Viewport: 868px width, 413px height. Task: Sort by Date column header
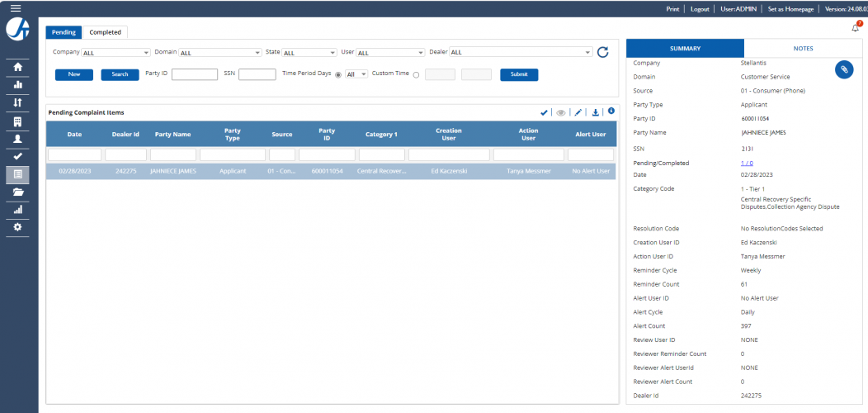(x=75, y=134)
